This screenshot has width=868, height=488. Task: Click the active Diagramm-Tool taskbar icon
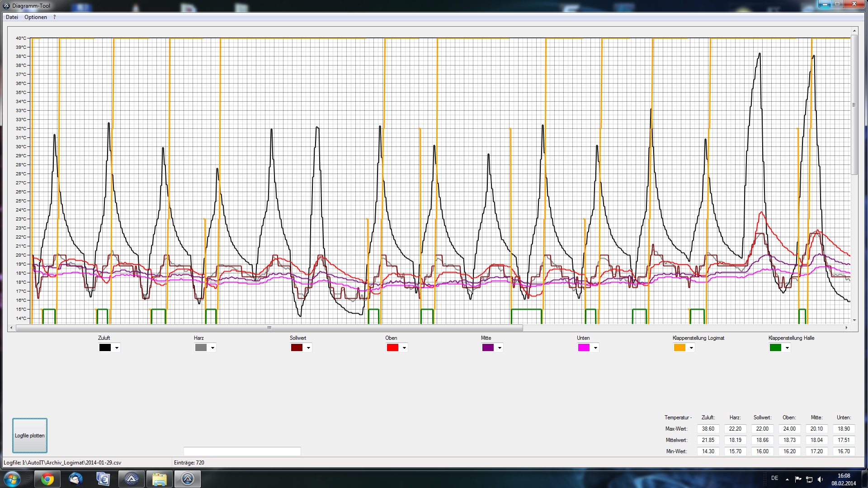coord(188,479)
